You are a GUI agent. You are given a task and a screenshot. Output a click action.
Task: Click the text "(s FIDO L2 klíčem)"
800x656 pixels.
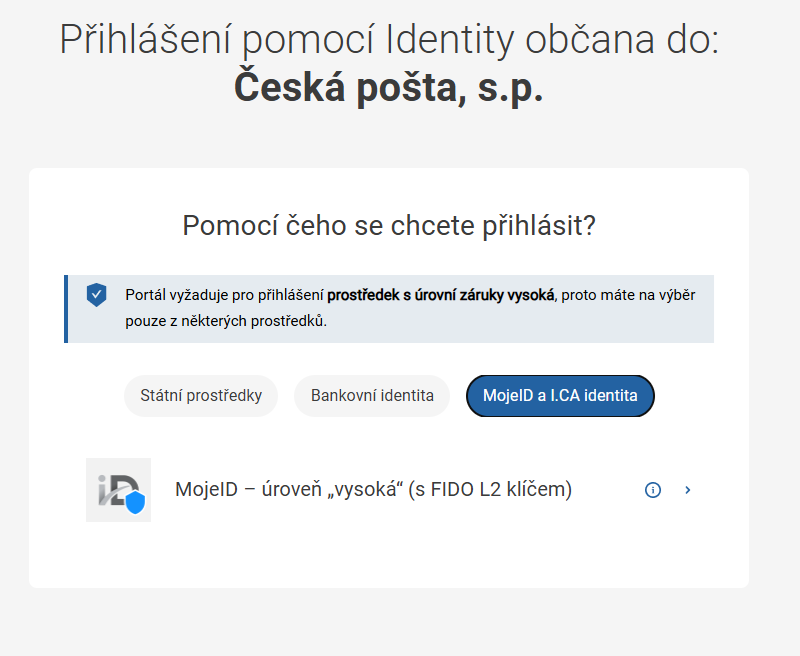(492, 489)
